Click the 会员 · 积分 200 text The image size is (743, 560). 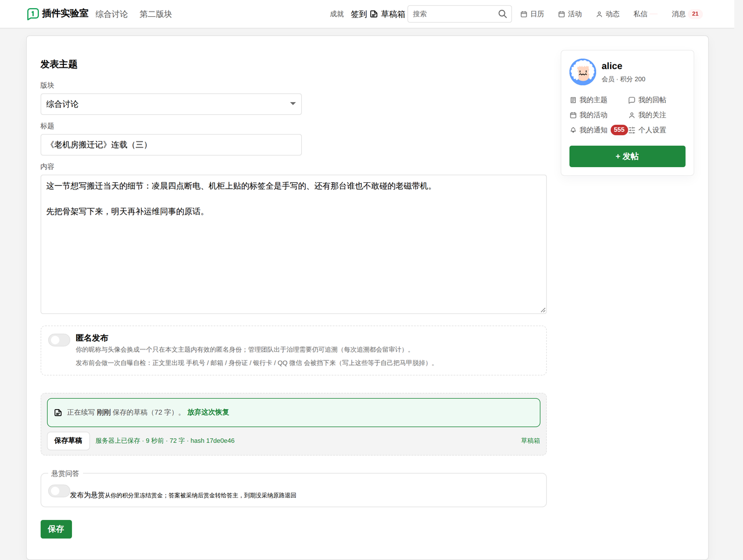point(623,79)
